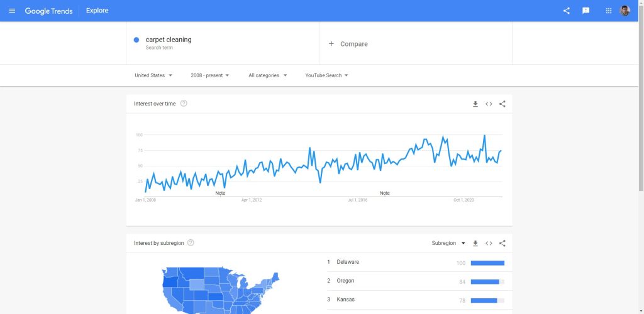This screenshot has height=314, width=644.
Task: Download the Interest by subregion data
Action: pyautogui.click(x=475, y=244)
